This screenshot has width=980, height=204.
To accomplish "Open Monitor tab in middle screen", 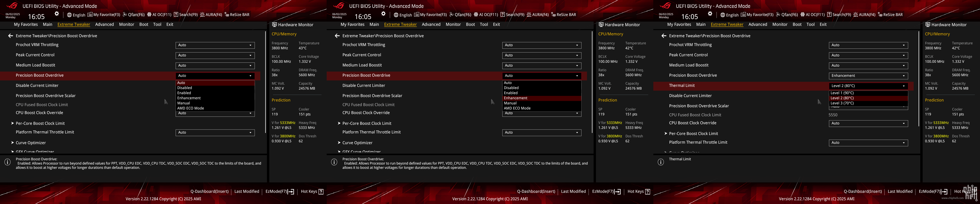I will click(x=453, y=25).
